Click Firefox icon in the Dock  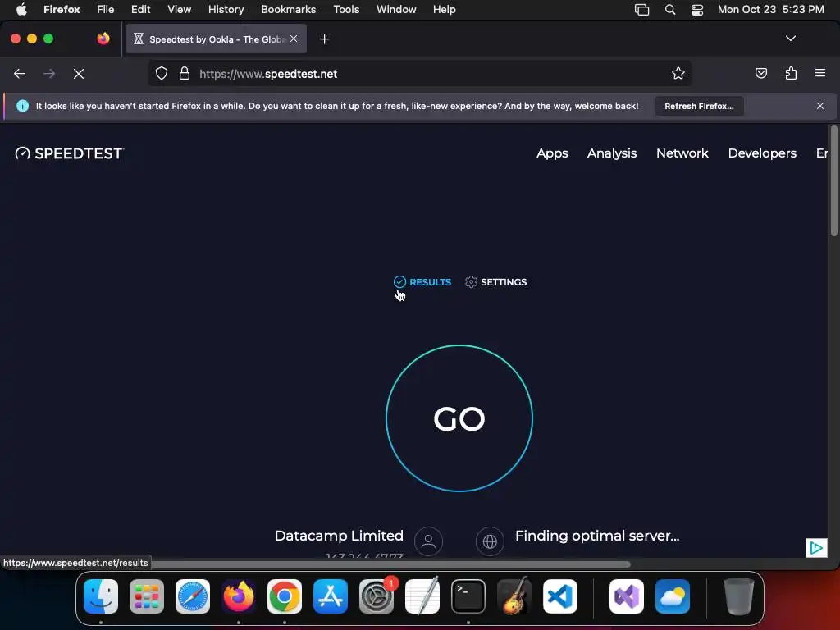click(x=239, y=596)
